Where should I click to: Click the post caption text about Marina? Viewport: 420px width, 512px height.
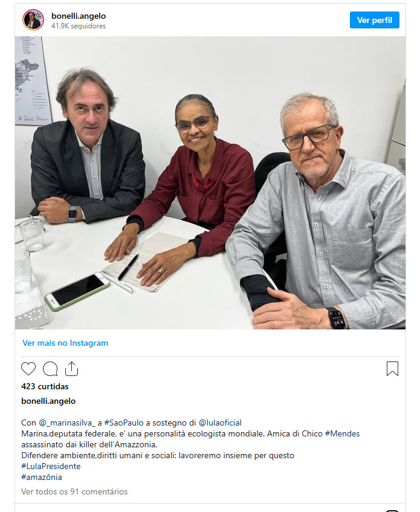coord(190,439)
